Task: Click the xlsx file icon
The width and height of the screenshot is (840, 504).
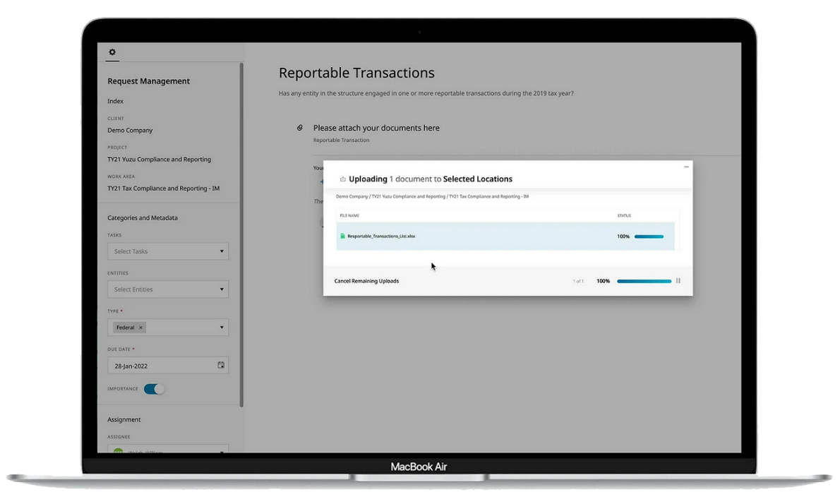Action: point(343,236)
